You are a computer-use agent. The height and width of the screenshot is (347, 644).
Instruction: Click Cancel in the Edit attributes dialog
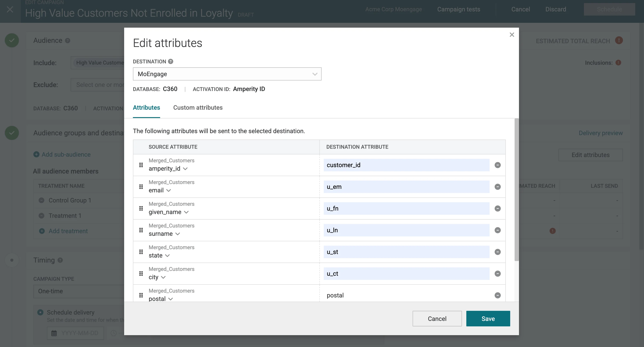437,319
